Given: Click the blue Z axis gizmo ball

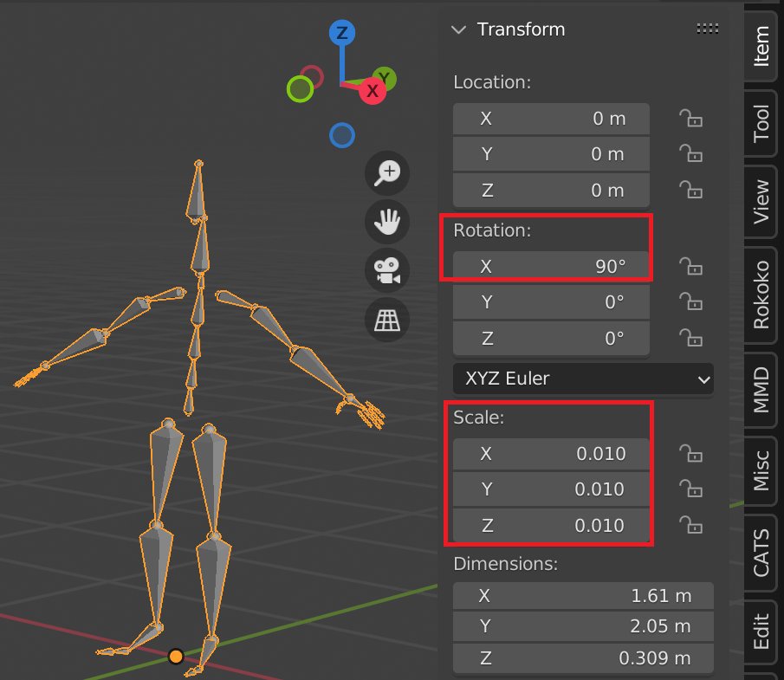Looking at the screenshot, I should 342,33.
